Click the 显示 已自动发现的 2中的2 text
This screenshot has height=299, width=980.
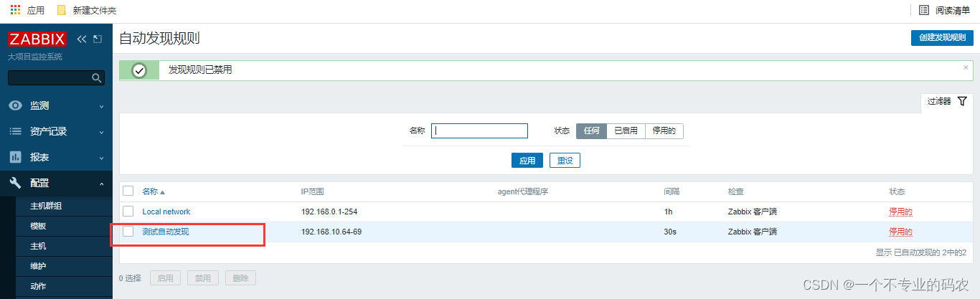921,252
